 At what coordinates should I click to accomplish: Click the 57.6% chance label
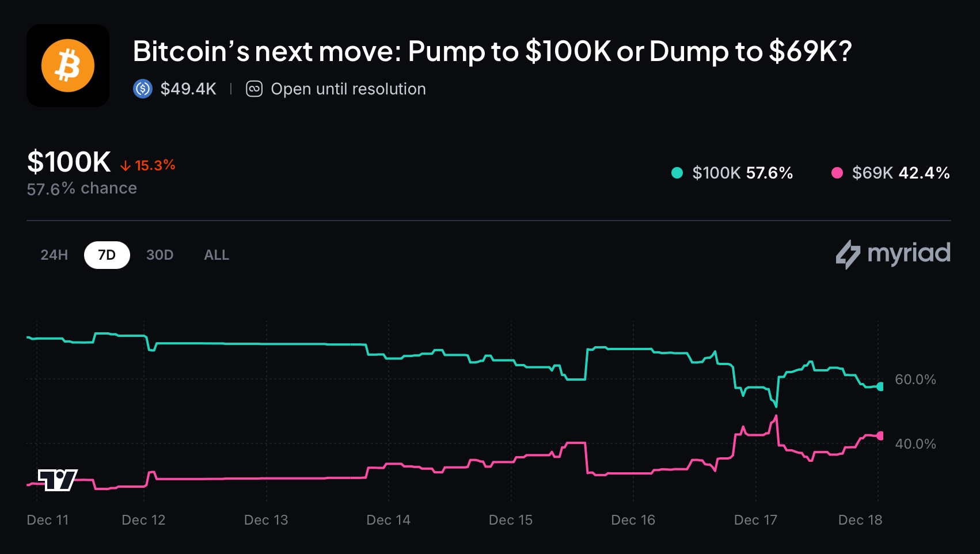point(81,188)
